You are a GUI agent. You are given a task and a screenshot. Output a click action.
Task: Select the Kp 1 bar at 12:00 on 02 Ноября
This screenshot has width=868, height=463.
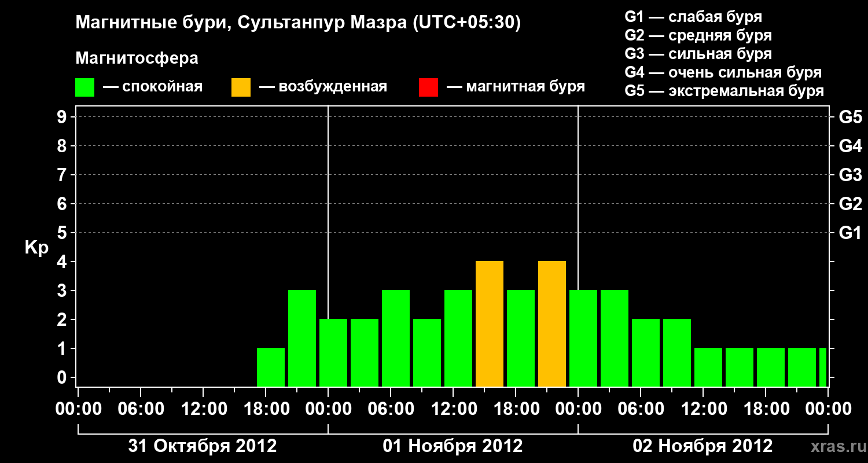pos(708,368)
